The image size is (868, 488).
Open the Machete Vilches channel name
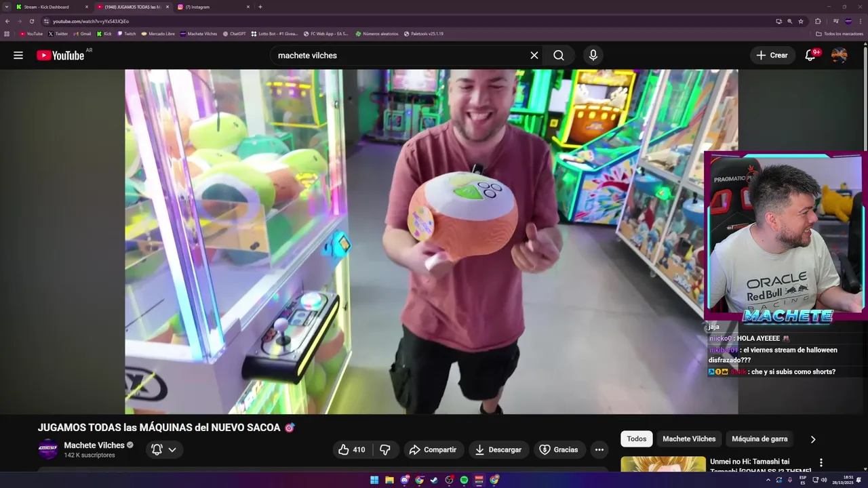coord(94,445)
